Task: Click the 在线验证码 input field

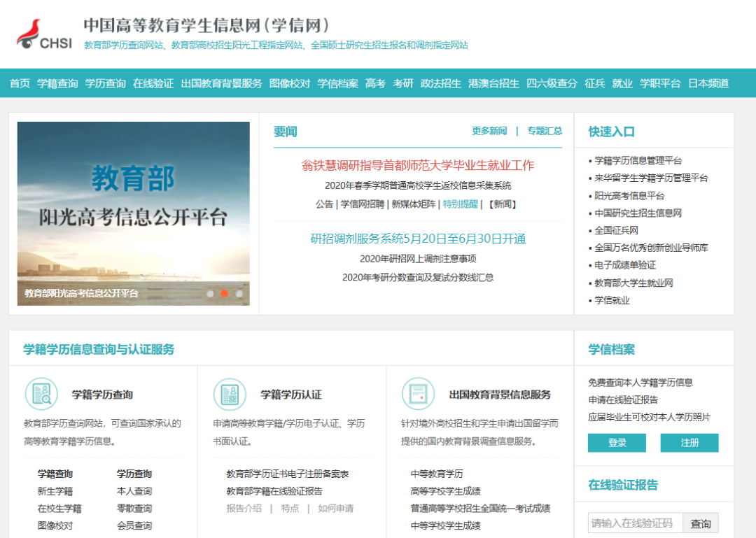Action: pyautogui.click(x=635, y=523)
